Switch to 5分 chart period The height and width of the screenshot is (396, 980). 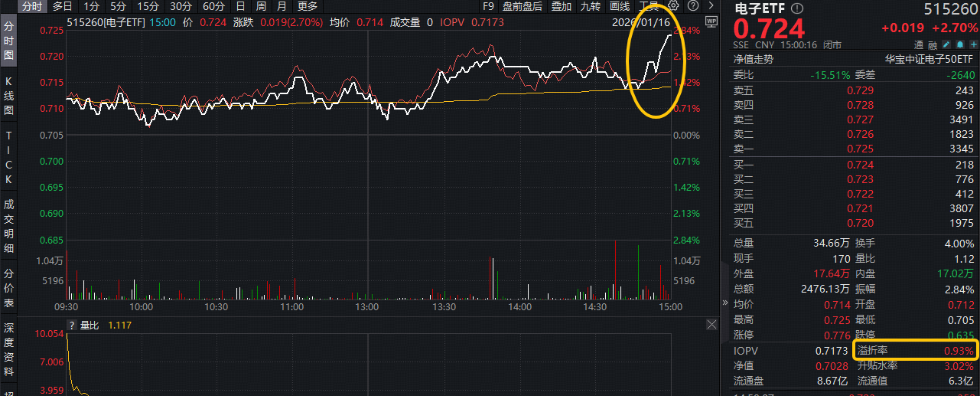click(119, 6)
